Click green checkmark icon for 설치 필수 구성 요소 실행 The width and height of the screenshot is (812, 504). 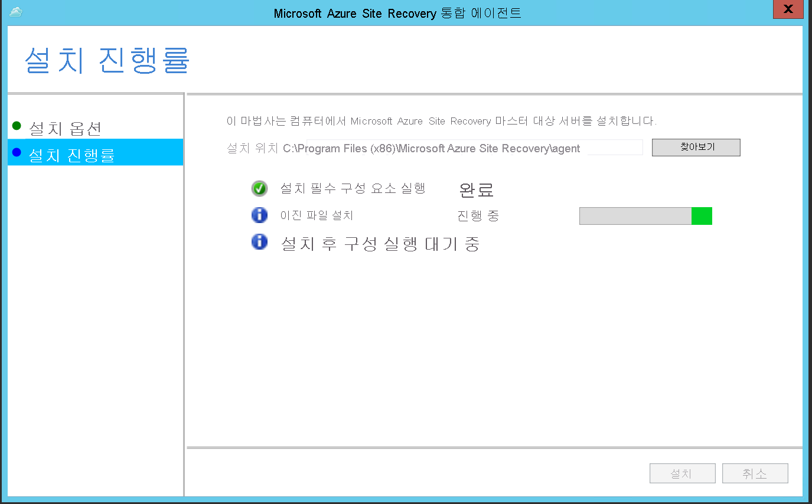click(259, 189)
